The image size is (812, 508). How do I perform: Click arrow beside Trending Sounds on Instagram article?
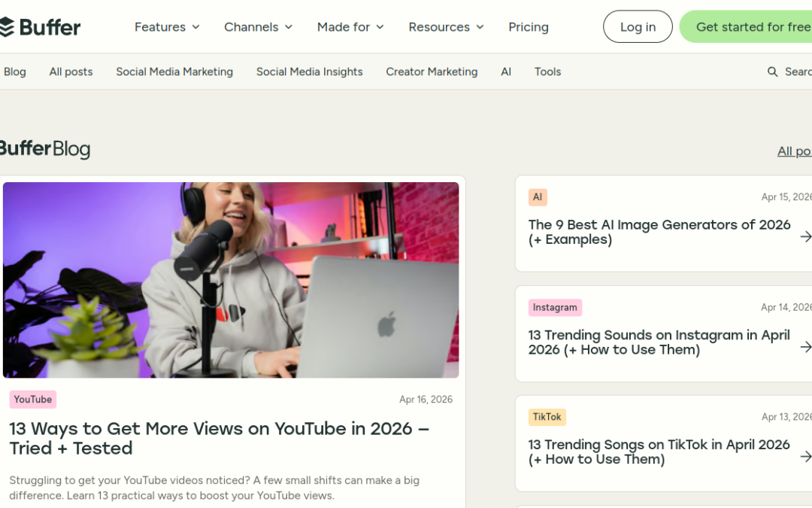pyautogui.click(x=806, y=346)
